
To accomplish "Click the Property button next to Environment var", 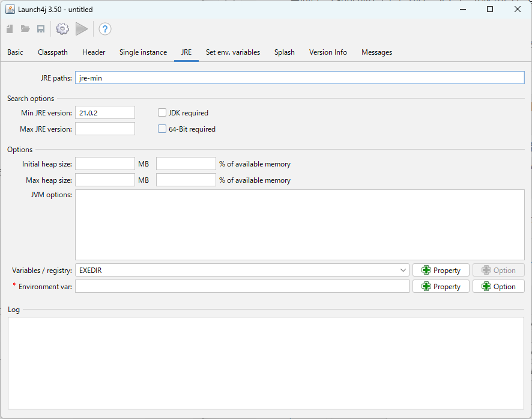I will [x=441, y=286].
